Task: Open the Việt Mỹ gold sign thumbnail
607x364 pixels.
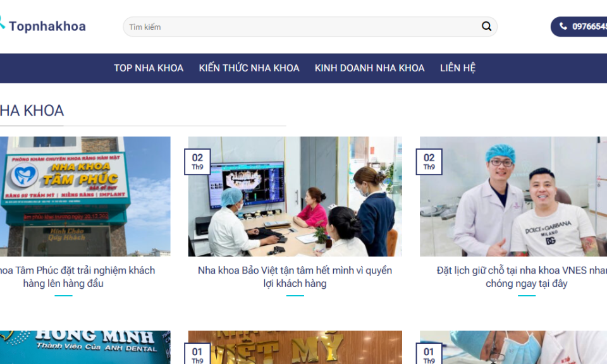Action: (x=295, y=348)
